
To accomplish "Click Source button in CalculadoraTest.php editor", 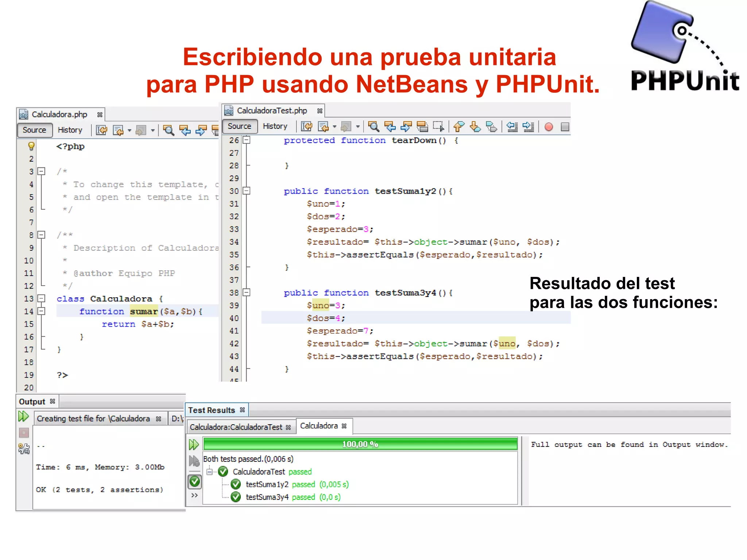I will click(x=240, y=126).
